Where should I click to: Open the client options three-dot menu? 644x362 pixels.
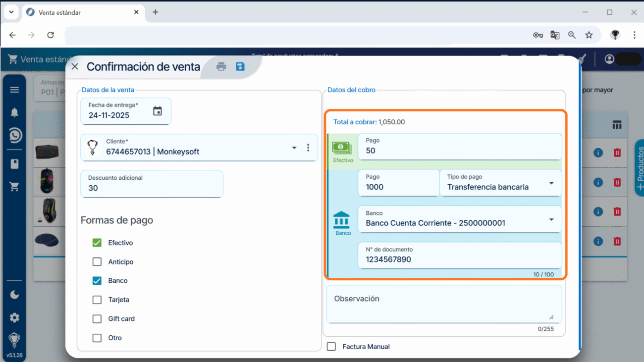[308, 148]
